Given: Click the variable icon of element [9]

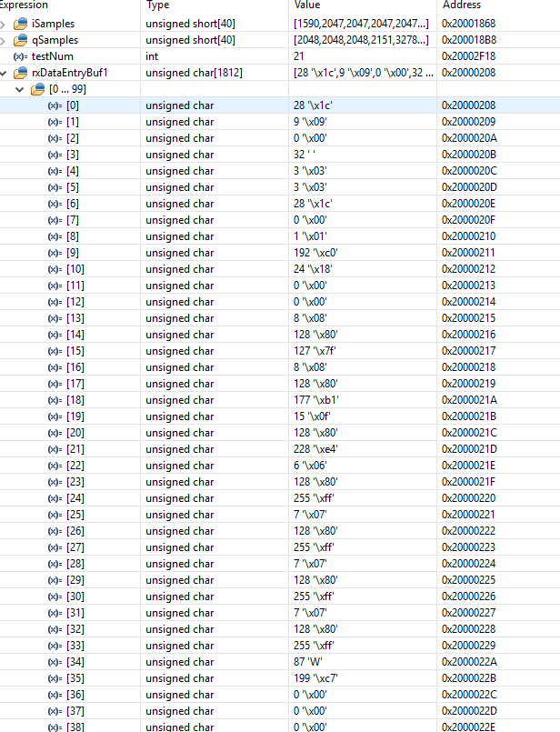Looking at the screenshot, I should 55,253.
